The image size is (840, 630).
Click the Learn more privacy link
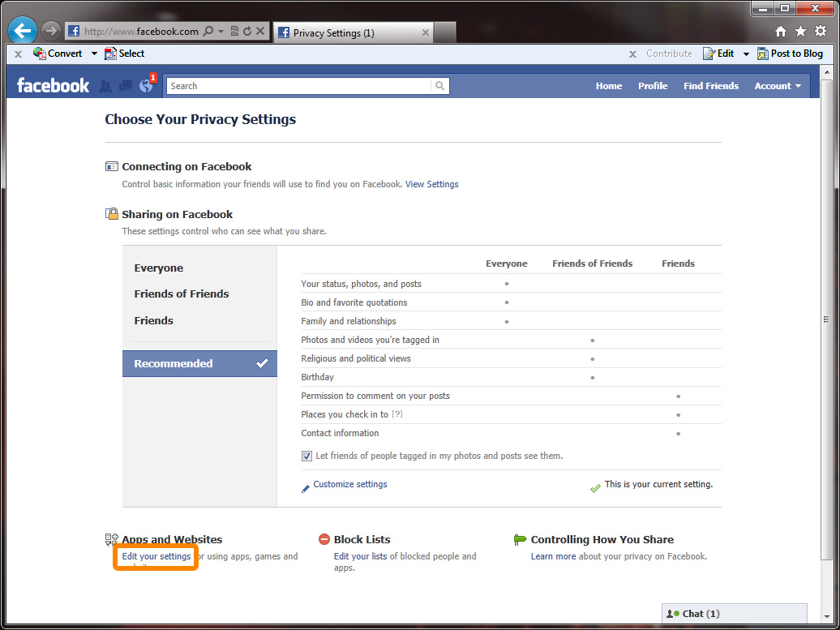tap(554, 556)
